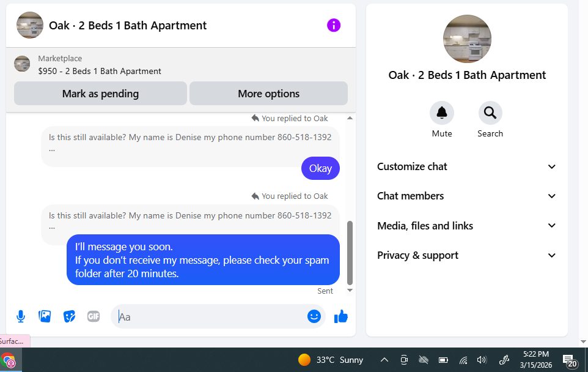Click the page scrollbar down arrow
The image size is (588, 372).
pos(583,341)
